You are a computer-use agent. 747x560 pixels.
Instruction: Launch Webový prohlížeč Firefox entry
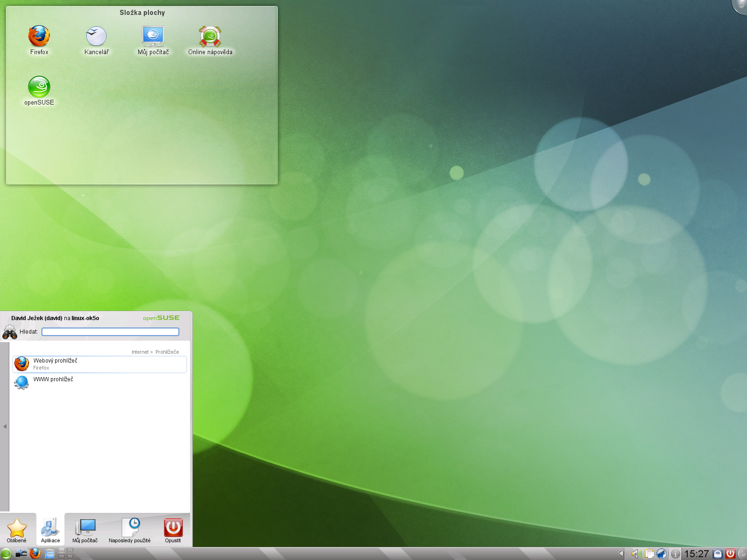tap(99, 364)
